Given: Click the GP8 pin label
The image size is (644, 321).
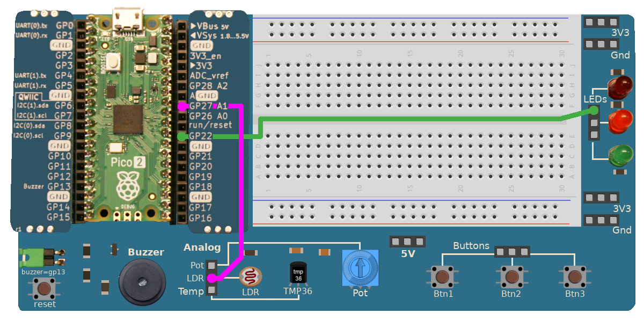Looking at the screenshot, I should coord(64,126).
